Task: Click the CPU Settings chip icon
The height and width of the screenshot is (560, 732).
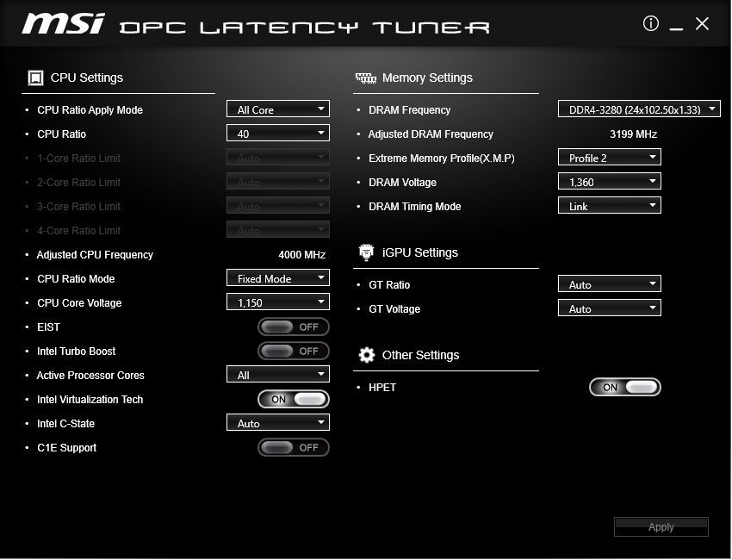Action: click(35, 78)
